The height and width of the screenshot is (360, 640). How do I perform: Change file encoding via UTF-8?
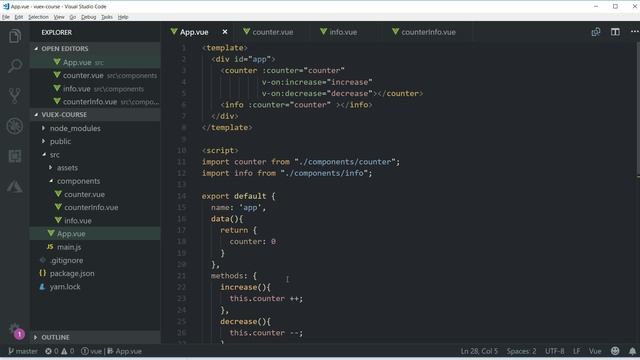(554, 351)
